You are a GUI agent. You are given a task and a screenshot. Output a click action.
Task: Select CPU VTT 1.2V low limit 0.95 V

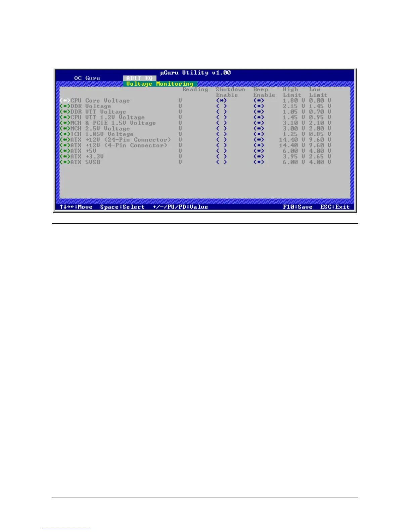[320, 118]
